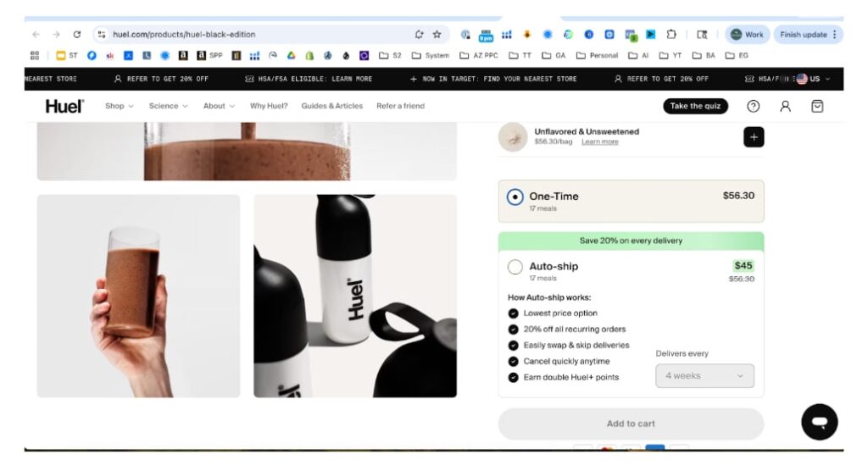The width and height of the screenshot is (868, 471).
Task: Select the One-Time purchase option
Action: coord(515,197)
